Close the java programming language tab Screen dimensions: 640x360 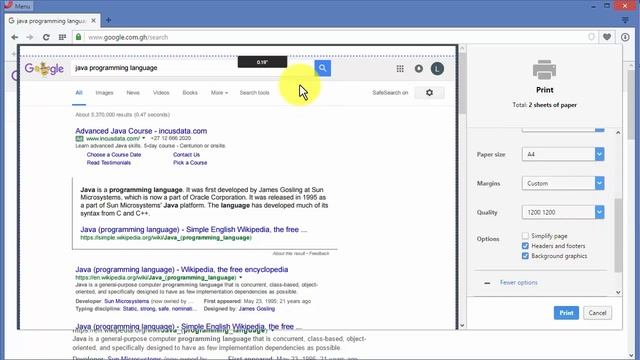point(93,20)
